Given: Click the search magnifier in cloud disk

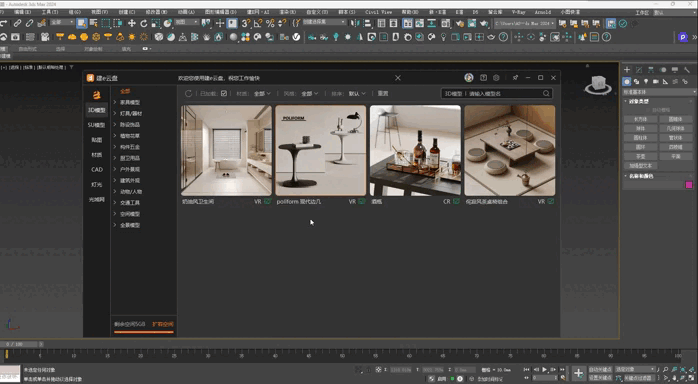Looking at the screenshot, I should pos(546,93).
